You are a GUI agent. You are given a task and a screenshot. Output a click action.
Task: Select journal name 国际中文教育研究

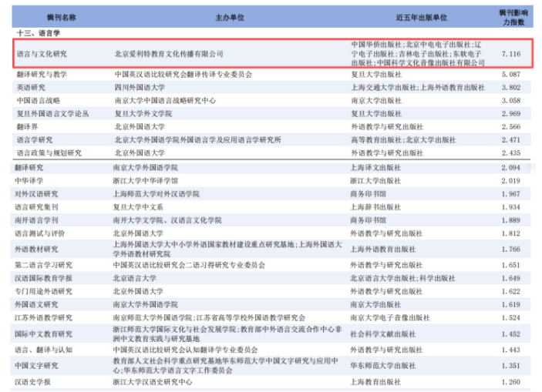coord(43,334)
